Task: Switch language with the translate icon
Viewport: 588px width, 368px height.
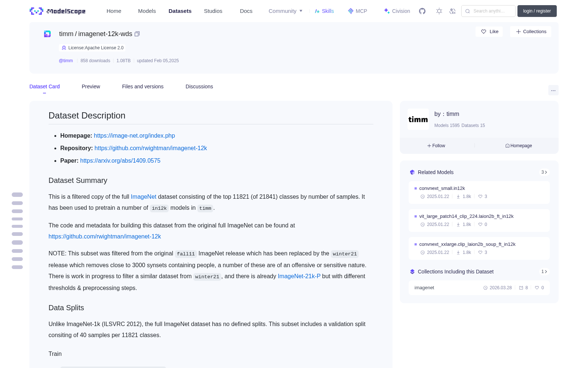Action: pyautogui.click(x=453, y=11)
